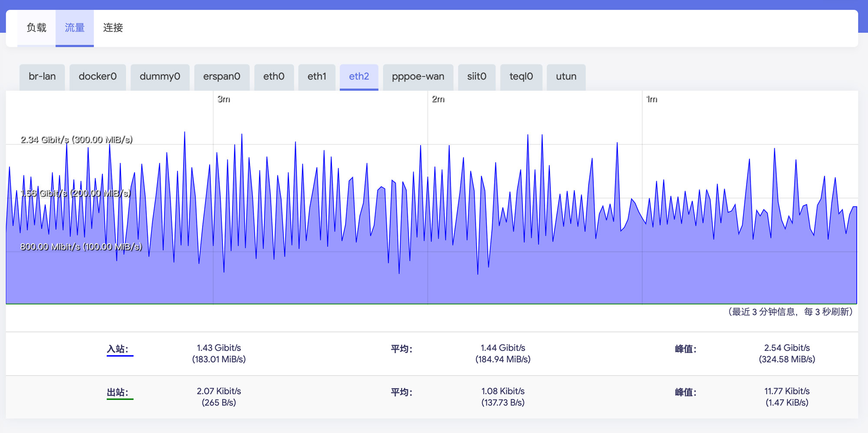This screenshot has width=868, height=433.
Task: Switch to the 负载 tab
Action: click(36, 28)
